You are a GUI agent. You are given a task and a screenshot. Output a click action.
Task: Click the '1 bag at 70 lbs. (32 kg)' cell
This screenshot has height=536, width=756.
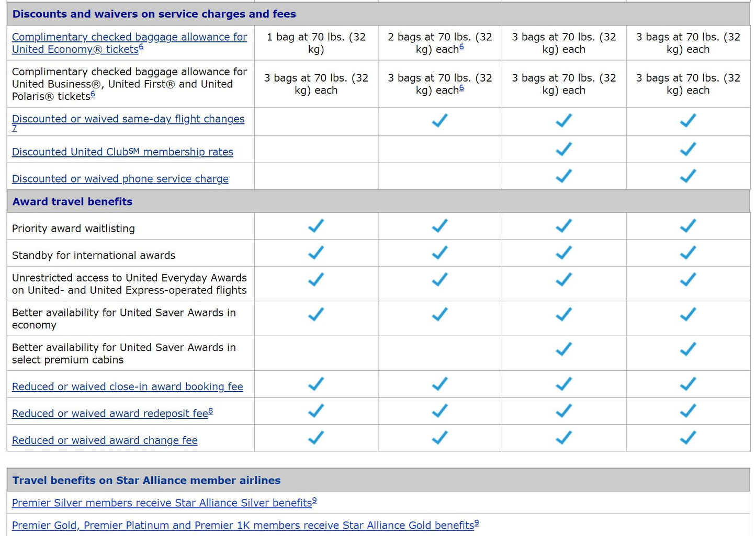316,43
